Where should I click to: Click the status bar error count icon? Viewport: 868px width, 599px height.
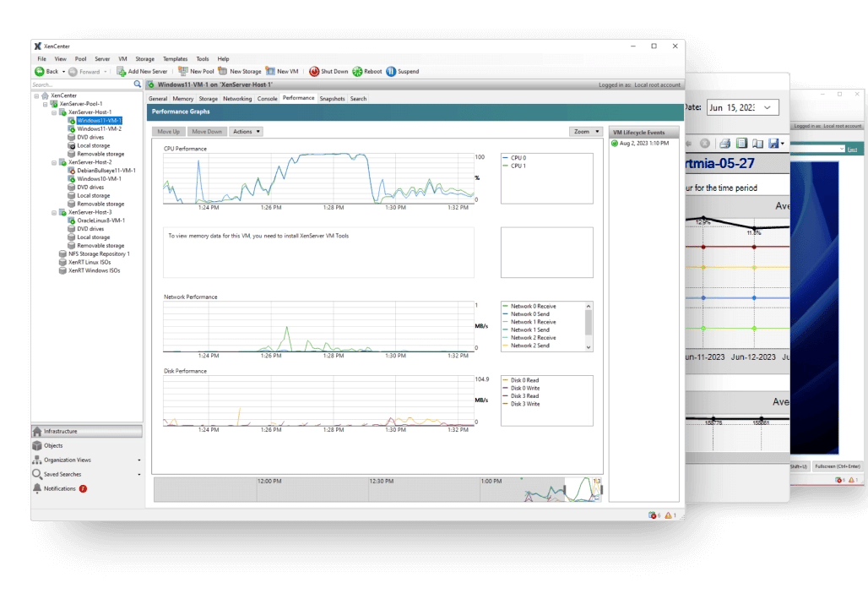click(652, 515)
